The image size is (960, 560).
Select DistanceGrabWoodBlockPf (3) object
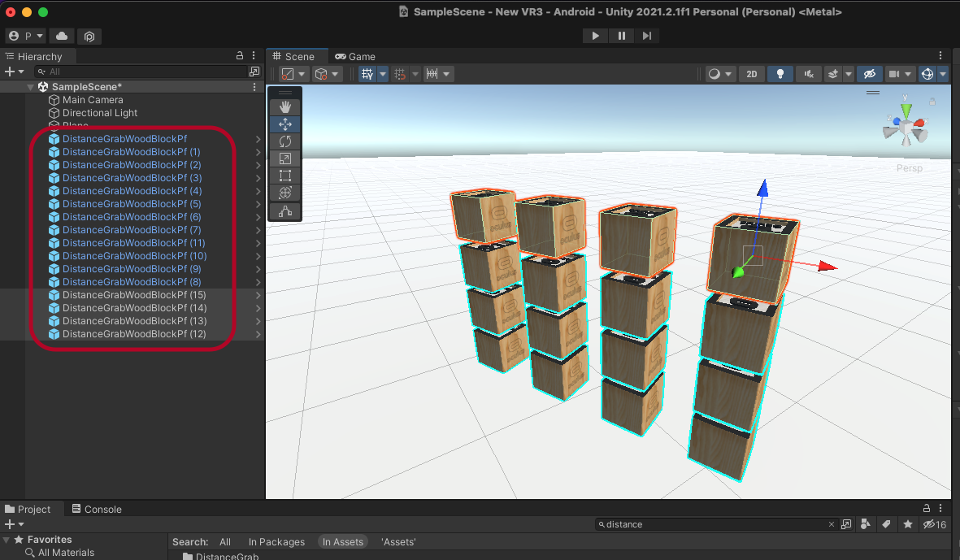132,177
